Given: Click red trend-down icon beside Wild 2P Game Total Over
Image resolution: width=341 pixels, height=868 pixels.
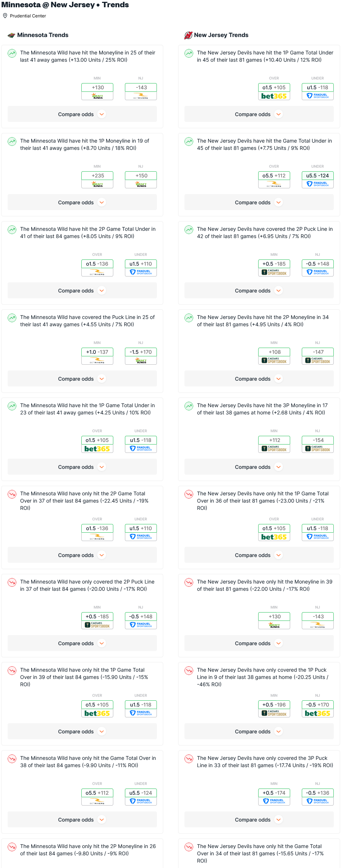Looking at the screenshot, I should [x=12, y=494].
